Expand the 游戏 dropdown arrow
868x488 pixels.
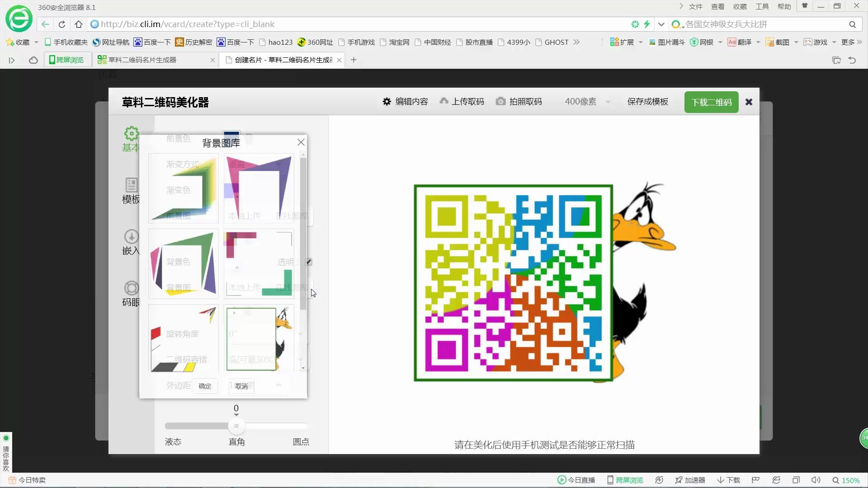[x=834, y=42]
